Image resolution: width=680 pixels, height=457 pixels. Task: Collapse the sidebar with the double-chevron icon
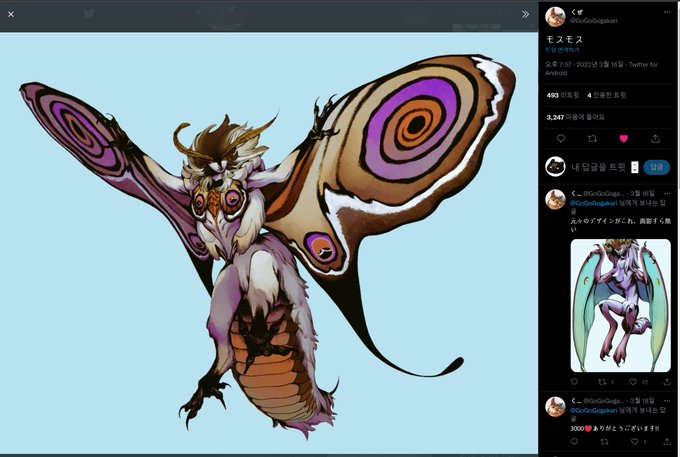pos(525,14)
